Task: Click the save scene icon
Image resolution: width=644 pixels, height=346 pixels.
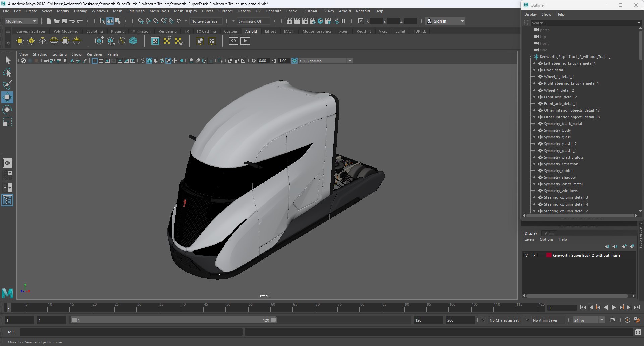Action: 64,21
